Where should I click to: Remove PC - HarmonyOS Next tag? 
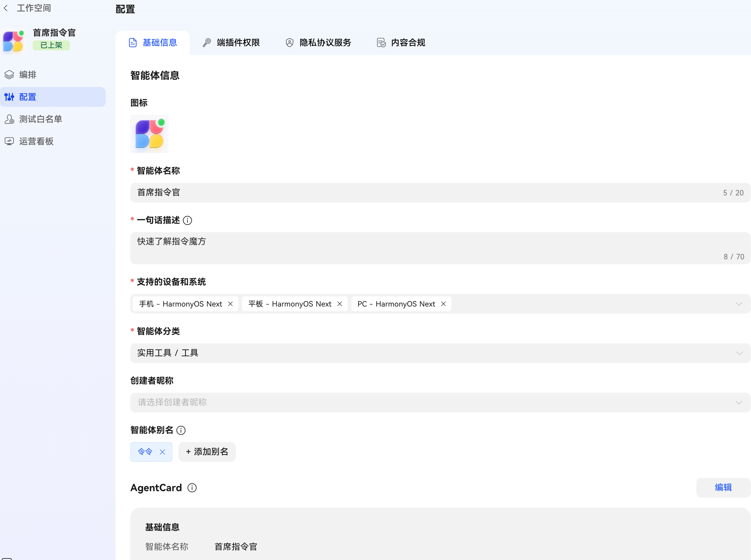point(443,304)
